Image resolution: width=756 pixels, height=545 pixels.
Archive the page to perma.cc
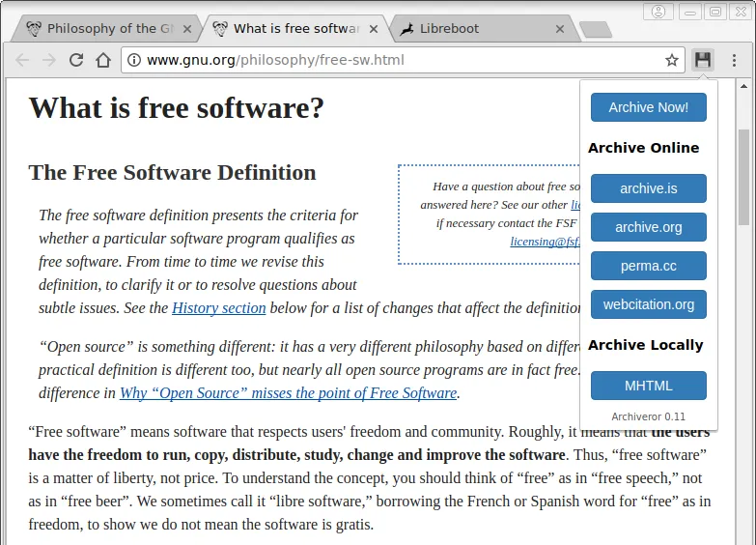[x=649, y=266]
